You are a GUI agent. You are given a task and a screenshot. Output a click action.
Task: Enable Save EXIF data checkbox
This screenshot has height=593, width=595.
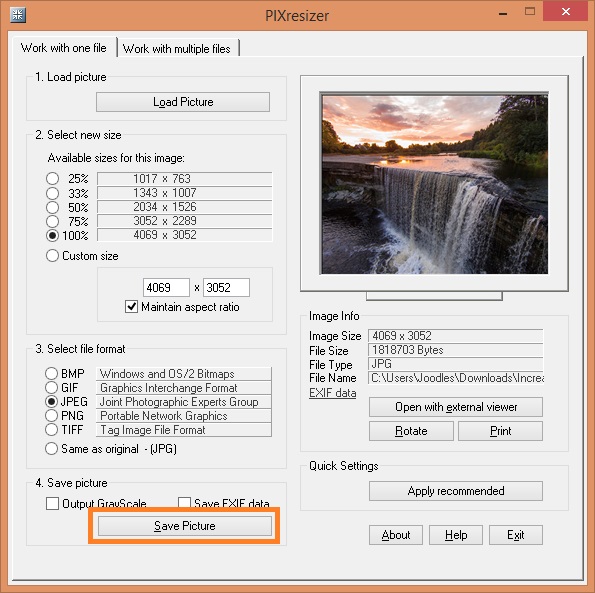tap(184, 503)
